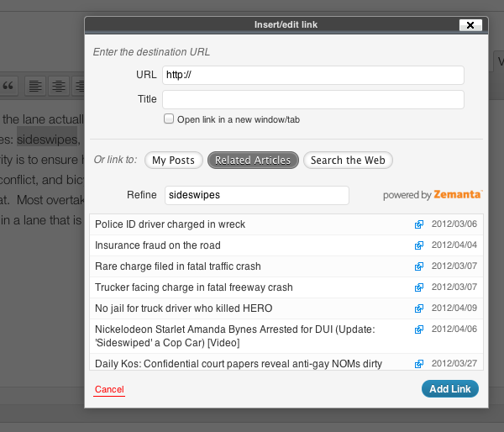This screenshot has width=504, height=432.
Task: Click the align left toolbar icon
Action: (x=35, y=86)
